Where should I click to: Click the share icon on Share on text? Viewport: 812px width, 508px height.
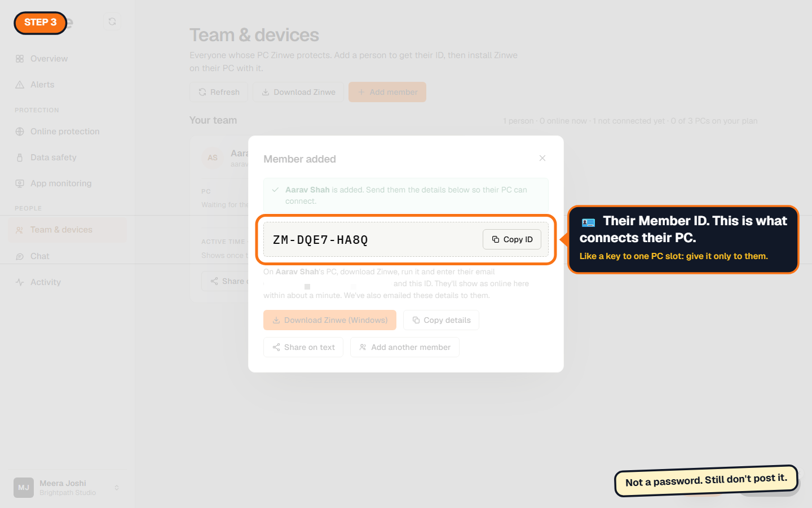pos(276,347)
